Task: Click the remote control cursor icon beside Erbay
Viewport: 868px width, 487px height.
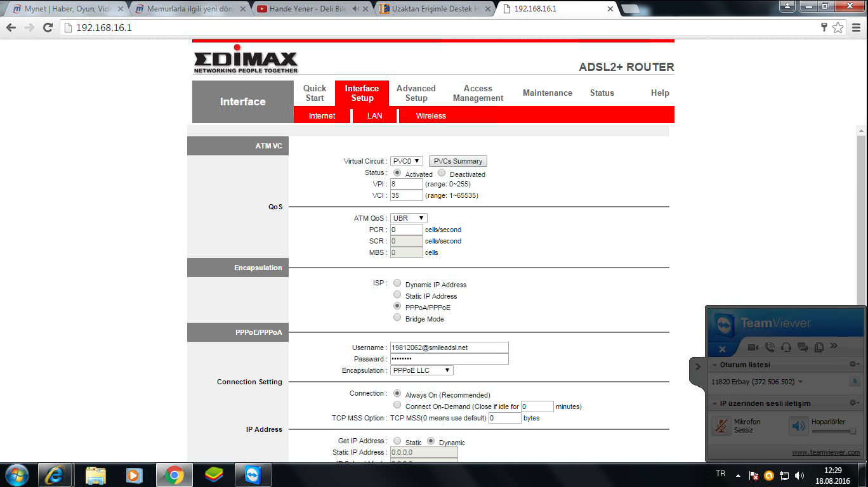Action: 854,382
